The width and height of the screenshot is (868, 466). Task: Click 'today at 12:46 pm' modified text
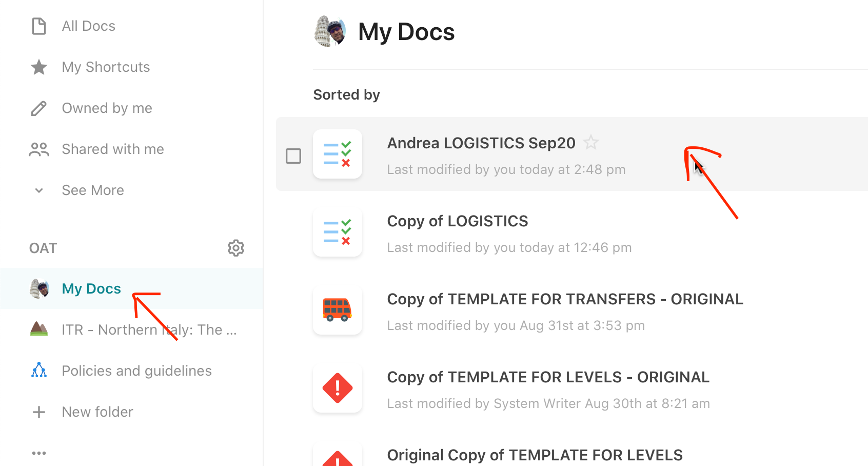[576, 248]
